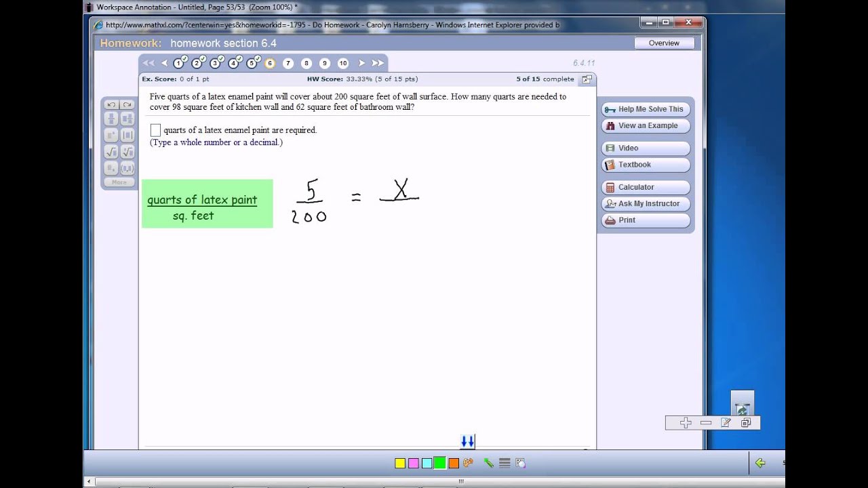Insert a mixed number template

(x=127, y=119)
